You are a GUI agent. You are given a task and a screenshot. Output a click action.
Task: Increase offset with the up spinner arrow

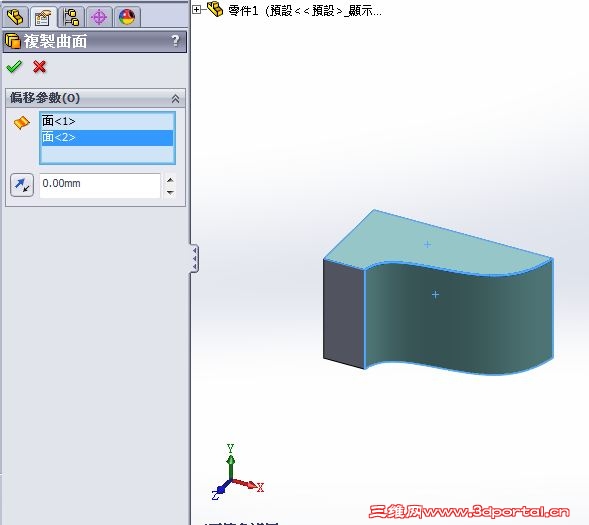(170, 180)
